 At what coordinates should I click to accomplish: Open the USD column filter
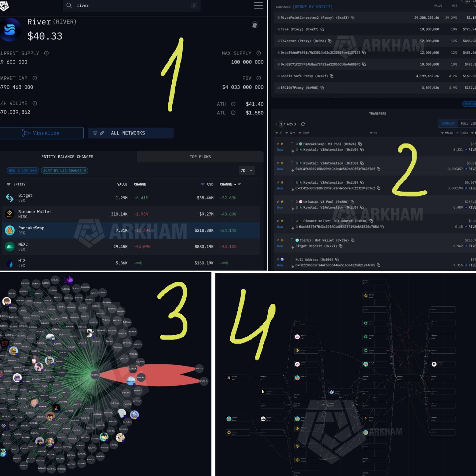[x=203, y=184]
